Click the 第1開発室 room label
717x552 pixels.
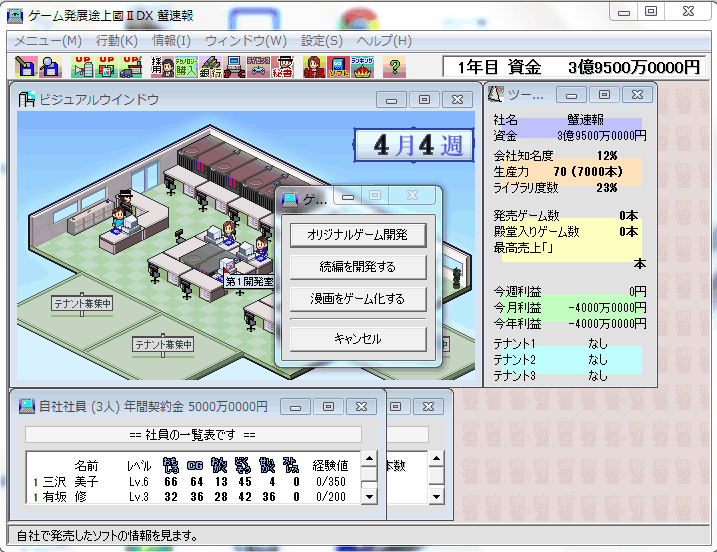tap(249, 282)
